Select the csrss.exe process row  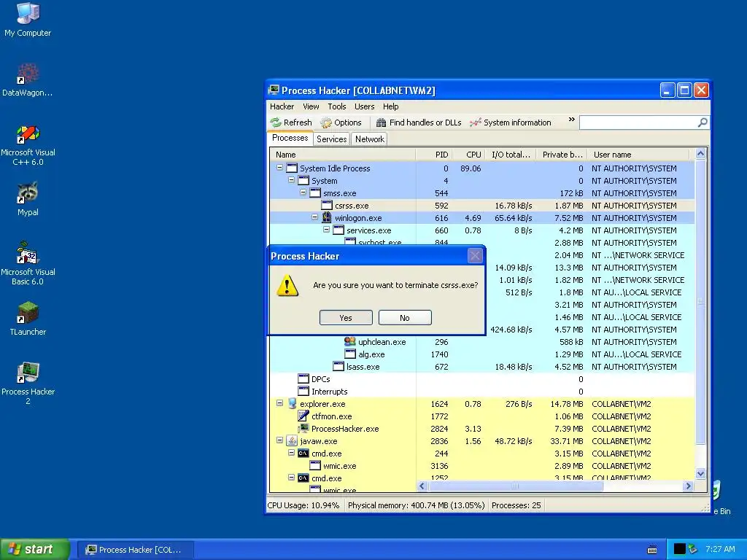[x=482, y=206]
